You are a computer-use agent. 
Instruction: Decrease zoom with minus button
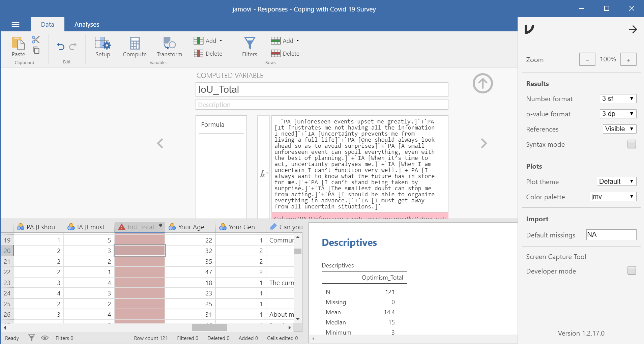point(587,59)
